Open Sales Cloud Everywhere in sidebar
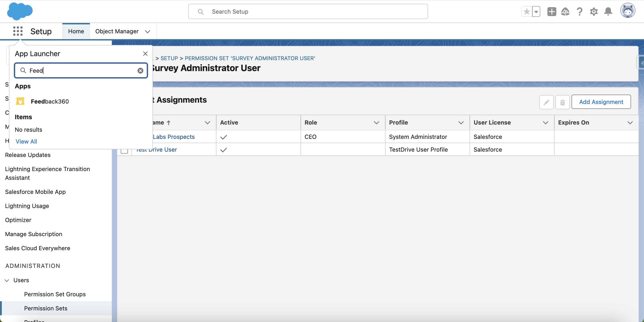 click(x=38, y=248)
